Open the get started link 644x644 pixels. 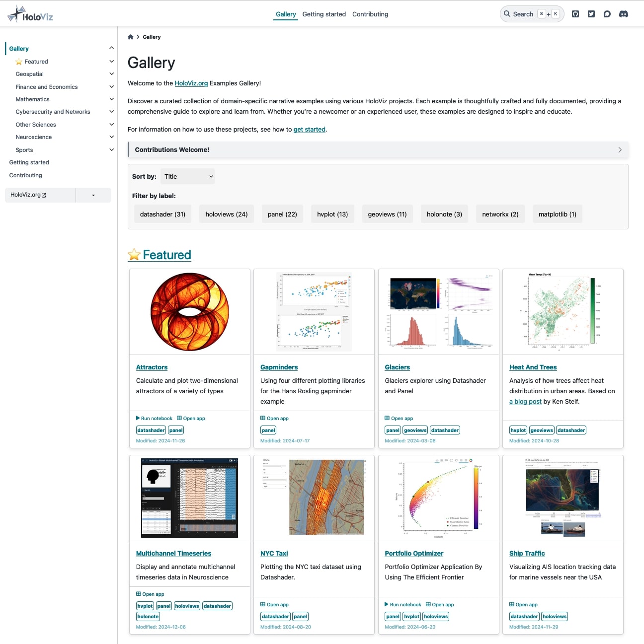pyautogui.click(x=309, y=130)
